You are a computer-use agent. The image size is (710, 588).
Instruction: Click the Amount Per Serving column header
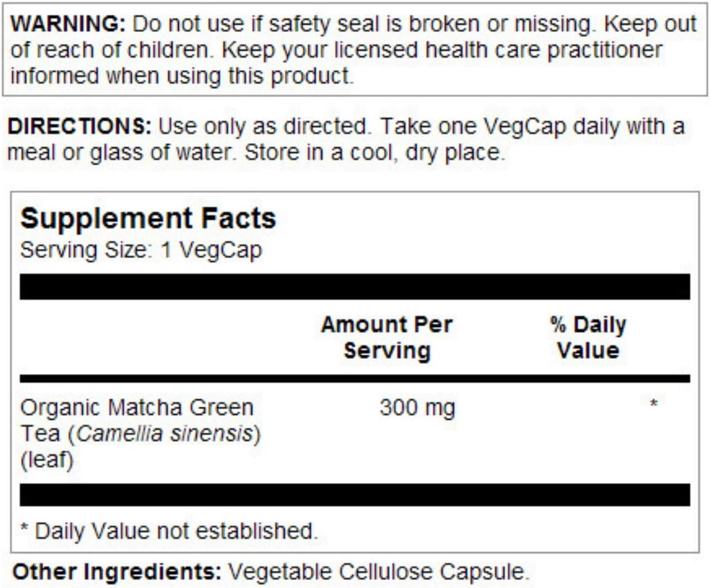387,337
